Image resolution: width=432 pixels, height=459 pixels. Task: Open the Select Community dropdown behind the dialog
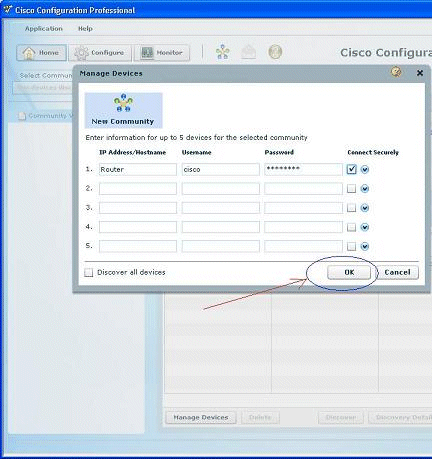coord(43,88)
